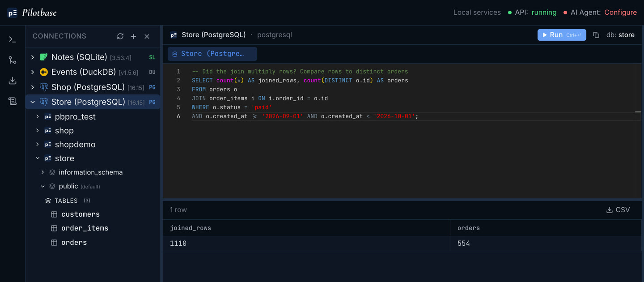Click the Store PostgreSQL elephant icon
644x282 pixels.
click(44, 102)
